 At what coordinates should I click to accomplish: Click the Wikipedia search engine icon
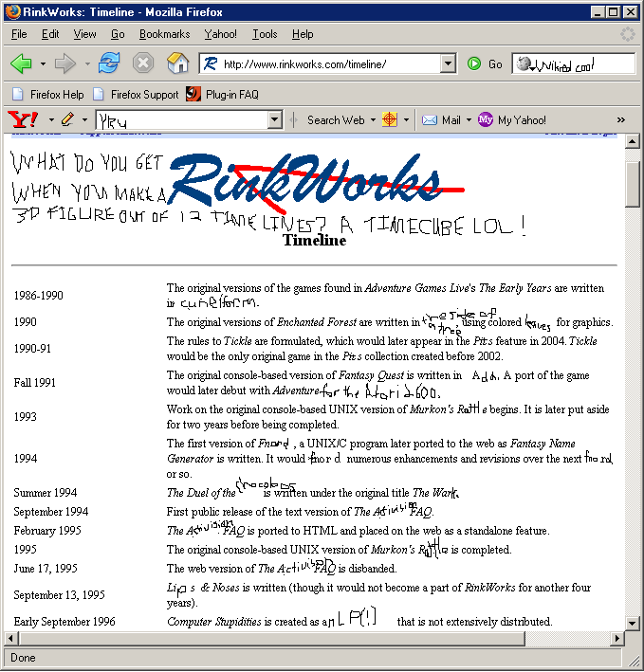[x=523, y=64]
